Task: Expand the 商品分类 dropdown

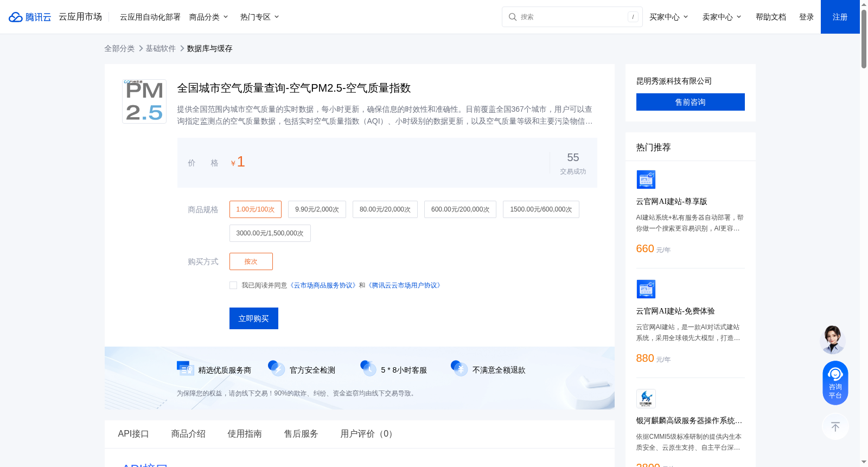Action: [209, 17]
